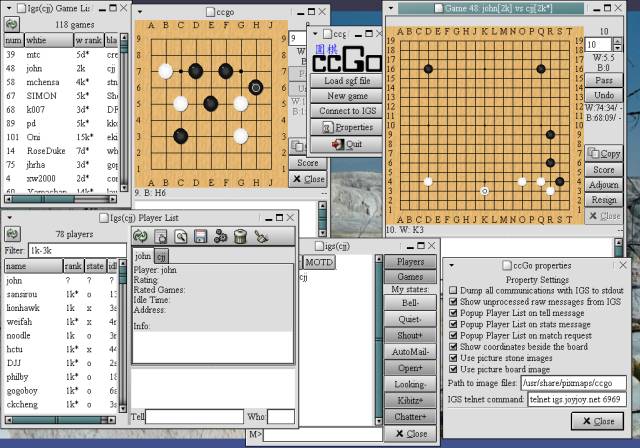The height and width of the screenshot is (448, 640).
Task: Click the green refresh icon in player info toolbar
Action: pyautogui.click(x=140, y=236)
